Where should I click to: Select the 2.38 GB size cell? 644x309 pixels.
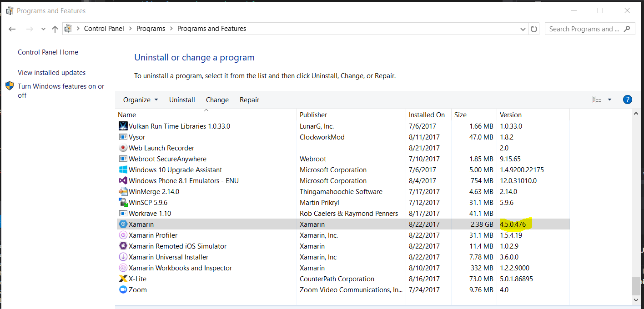(x=481, y=224)
